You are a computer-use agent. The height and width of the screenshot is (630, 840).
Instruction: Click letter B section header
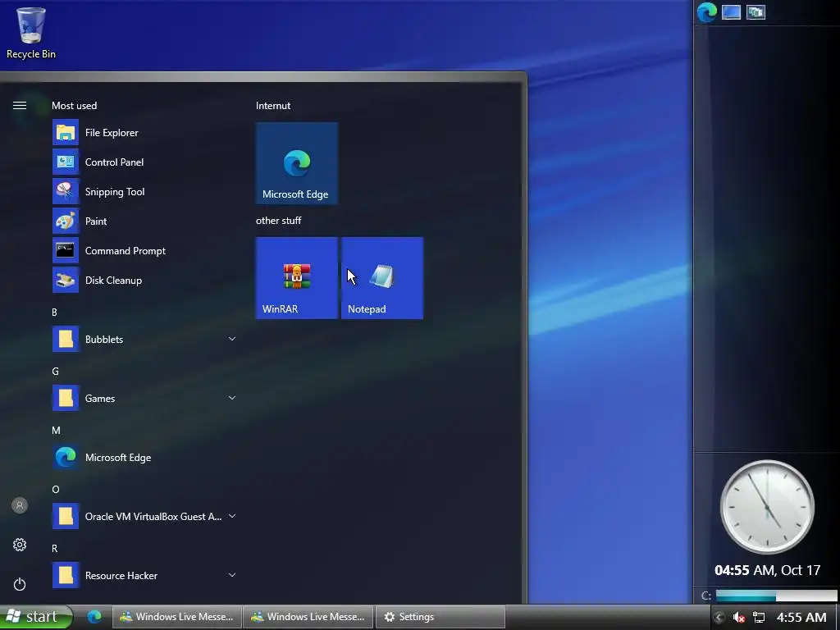tap(54, 313)
